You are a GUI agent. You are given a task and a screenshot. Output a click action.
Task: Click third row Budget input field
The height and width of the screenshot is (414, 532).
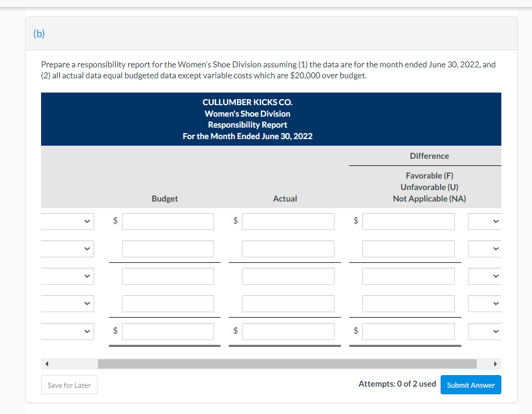(168, 276)
